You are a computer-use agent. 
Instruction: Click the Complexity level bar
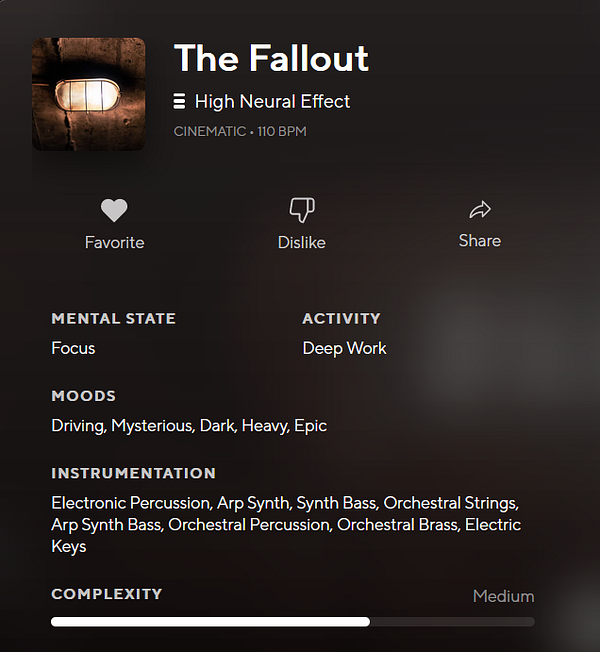292,621
